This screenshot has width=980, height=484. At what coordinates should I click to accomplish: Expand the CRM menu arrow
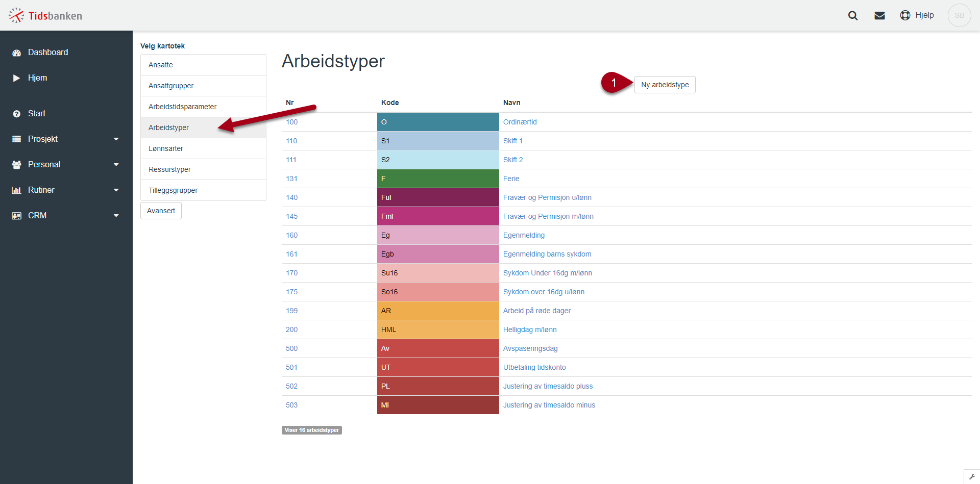pos(116,216)
